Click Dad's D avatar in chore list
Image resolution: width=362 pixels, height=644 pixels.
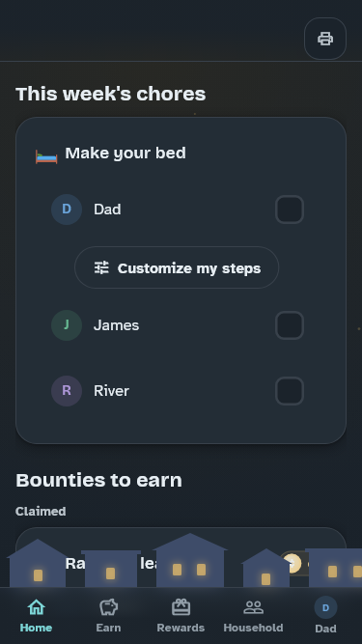pyautogui.click(x=67, y=210)
